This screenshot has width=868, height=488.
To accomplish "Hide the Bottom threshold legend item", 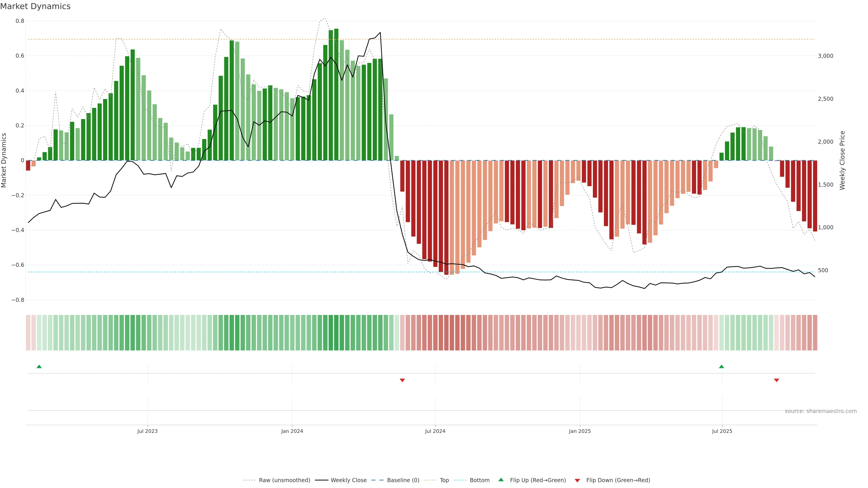I will [x=479, y=480].
